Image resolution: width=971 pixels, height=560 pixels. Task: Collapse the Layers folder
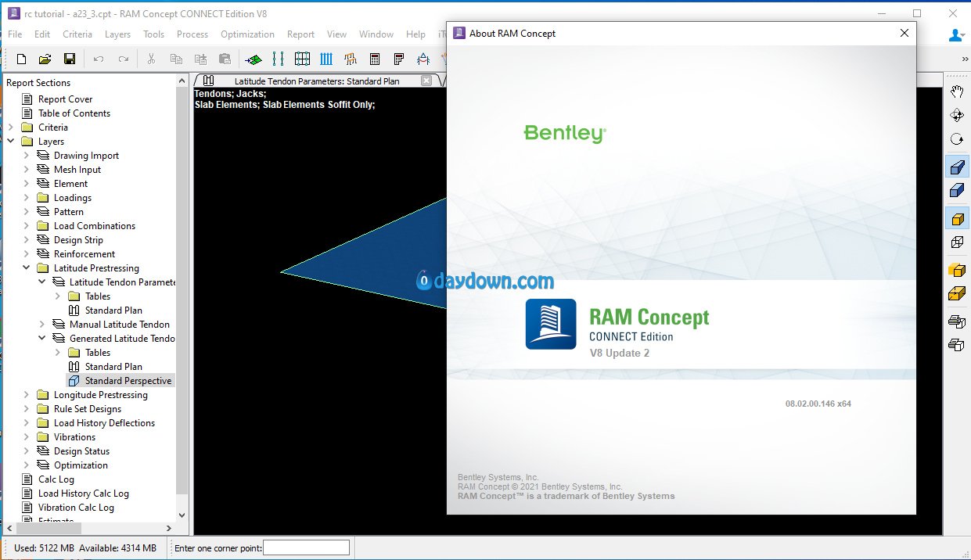pyautogui.click(x=11, y=142)
